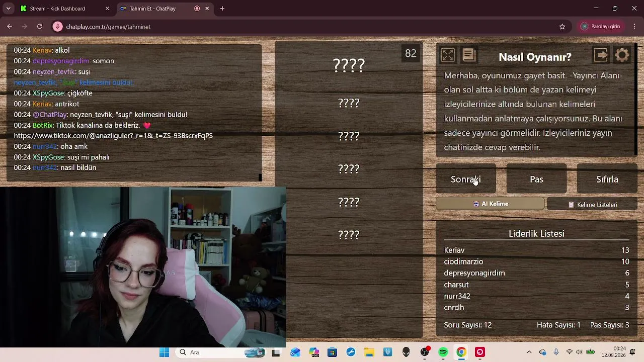644x362 pixels.
Task: Open the Parolayı girin profile button
Action: point(600,27)
